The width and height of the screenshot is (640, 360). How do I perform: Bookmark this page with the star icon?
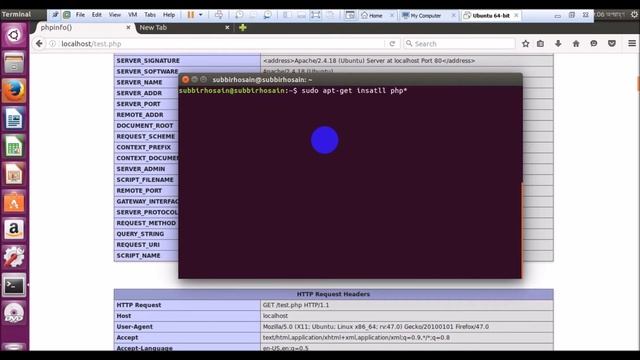[x=525, y=44]
